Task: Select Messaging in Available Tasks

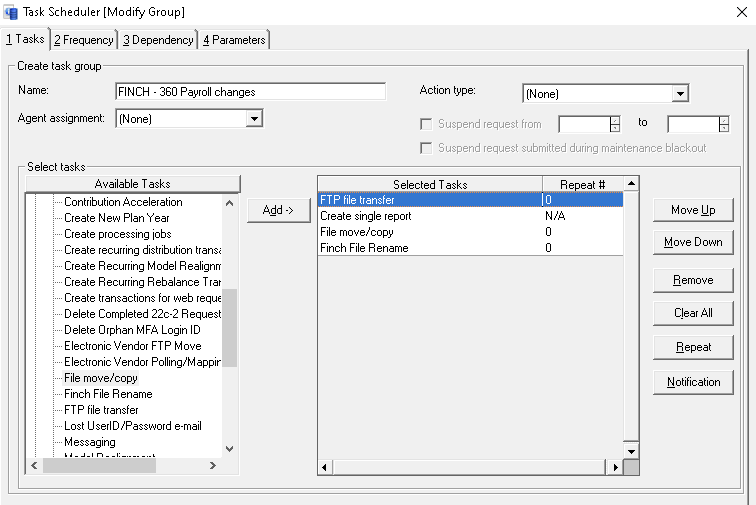Action: pos(90,442)
